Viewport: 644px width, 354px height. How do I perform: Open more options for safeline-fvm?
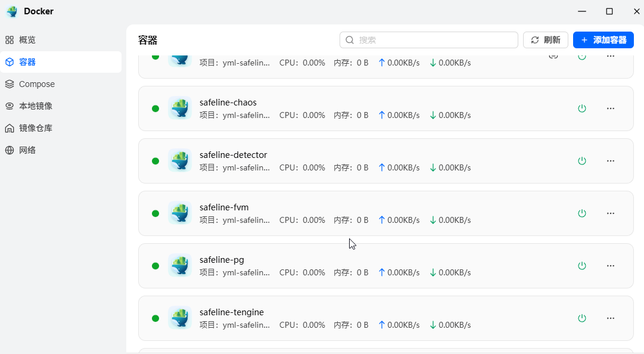pyautogui.click(x=611, y=213)
